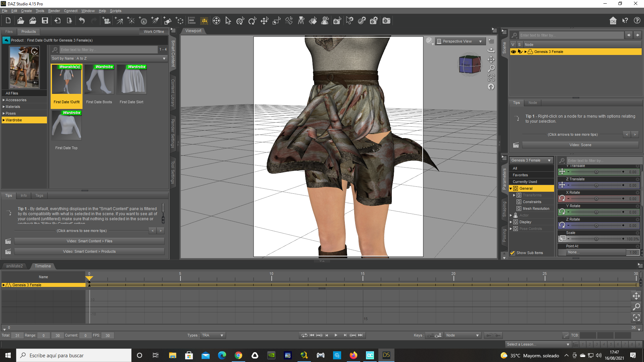The image size is (644, 362).
Task: Uncheck the Show Sub Items checkbox
Action: pos(513,253)
